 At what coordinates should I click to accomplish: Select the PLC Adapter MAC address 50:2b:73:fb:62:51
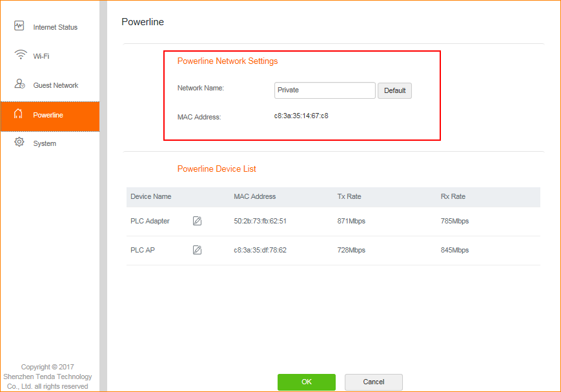point(260,221)
